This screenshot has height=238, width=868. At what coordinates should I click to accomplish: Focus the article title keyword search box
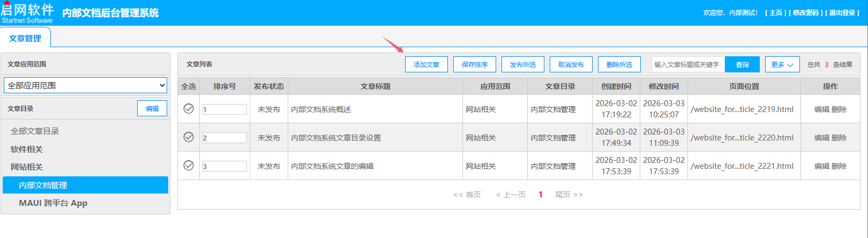pyautogui.click(x=688, y=64)
